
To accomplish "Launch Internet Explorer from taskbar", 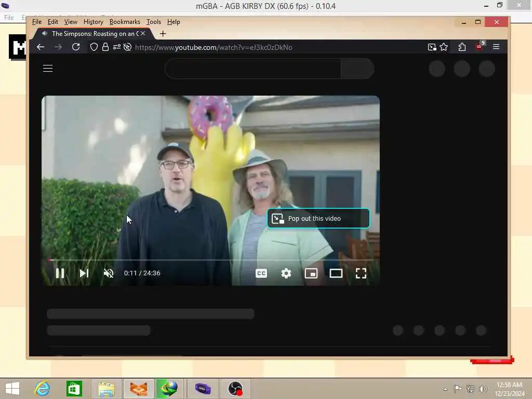I will pyautogui.click(x=43, y=389).
